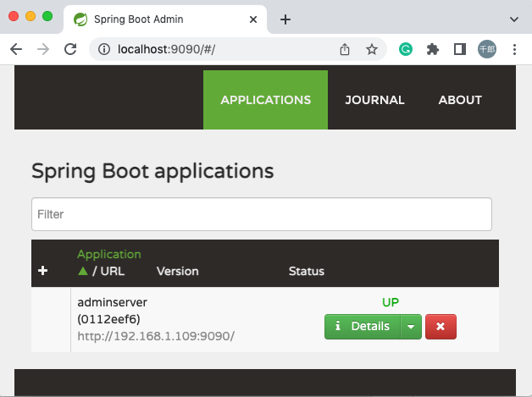Click the Spring Boot applications heading
Viewport: 532px width, 397px height.
click(x=152, y=171)
